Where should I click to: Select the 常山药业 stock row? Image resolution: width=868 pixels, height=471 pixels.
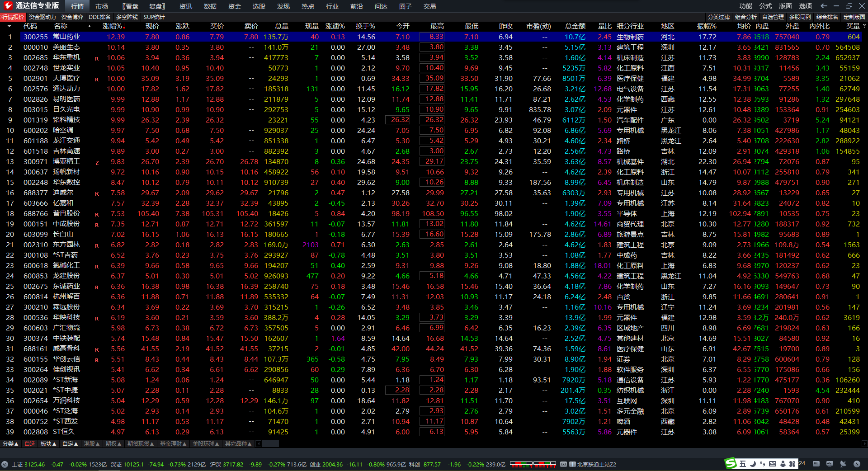[431, 37]
